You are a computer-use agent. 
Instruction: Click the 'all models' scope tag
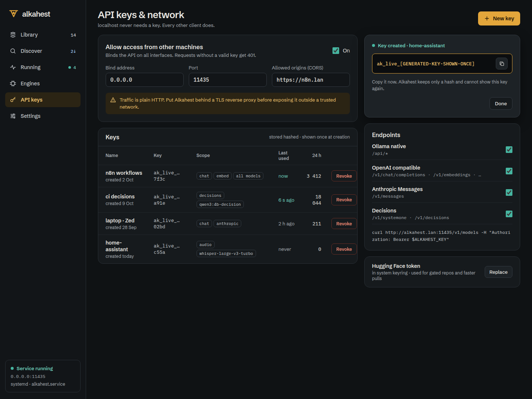tap(248, 176)
